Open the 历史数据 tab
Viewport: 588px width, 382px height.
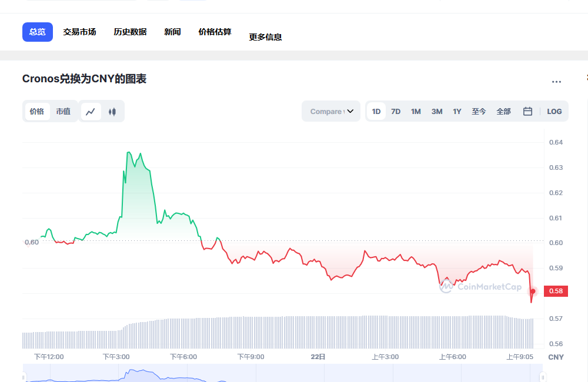pyautogui.click(x=130, y=32)
